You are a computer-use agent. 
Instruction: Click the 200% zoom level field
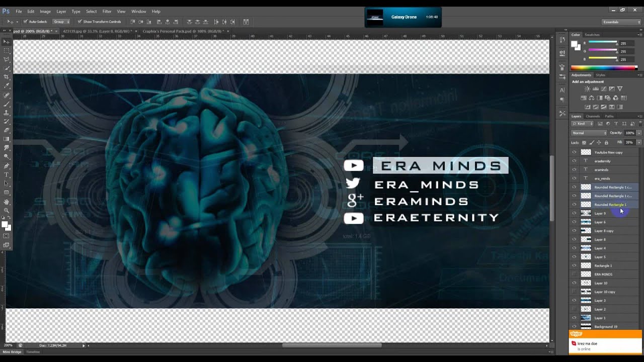point(9,345)
